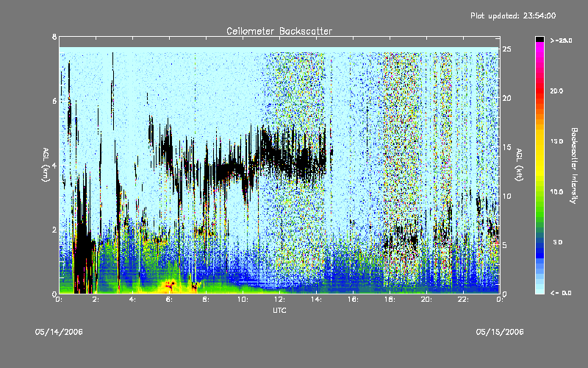Click the end date 05/15/2006
The height and width of the screenshot is (368, 588).
500,332
